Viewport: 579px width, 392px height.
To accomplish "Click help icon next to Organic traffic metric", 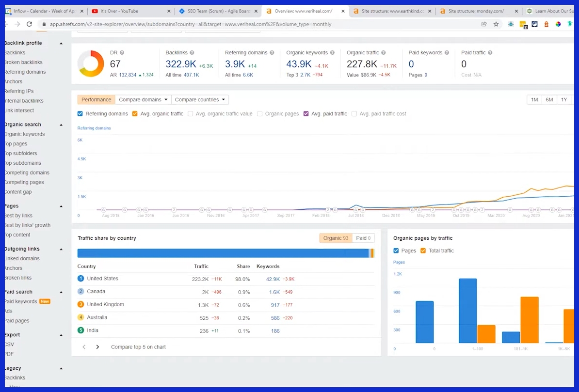I will 383,53.
